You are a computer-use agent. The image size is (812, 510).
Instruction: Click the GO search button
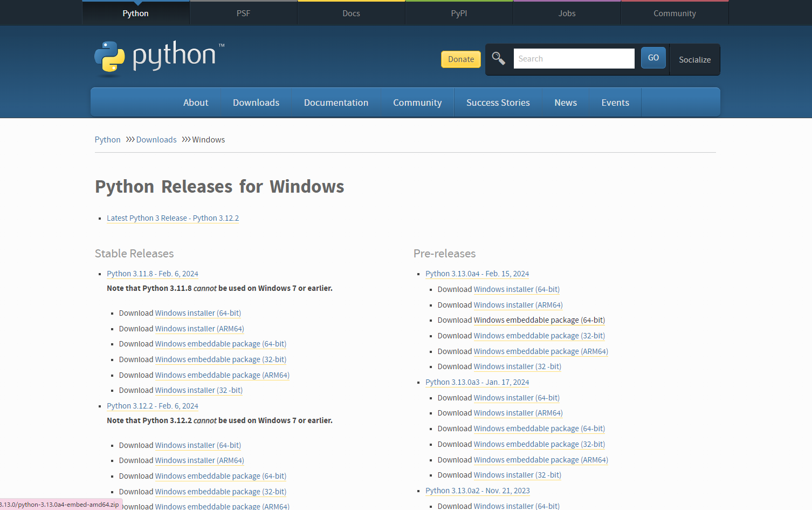point(653,58)
